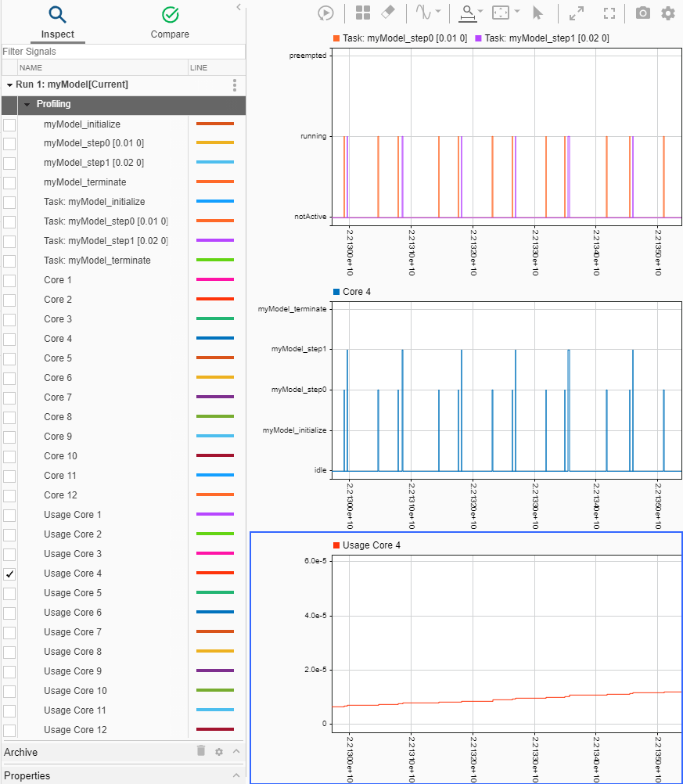683x784 pixels.
Task: Expand the Properties panel chevron
Action: click(236, 775)
